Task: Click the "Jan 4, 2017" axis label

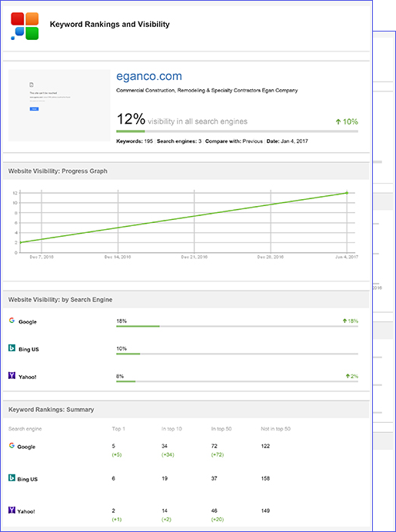Action: click(x=347, y=257)
